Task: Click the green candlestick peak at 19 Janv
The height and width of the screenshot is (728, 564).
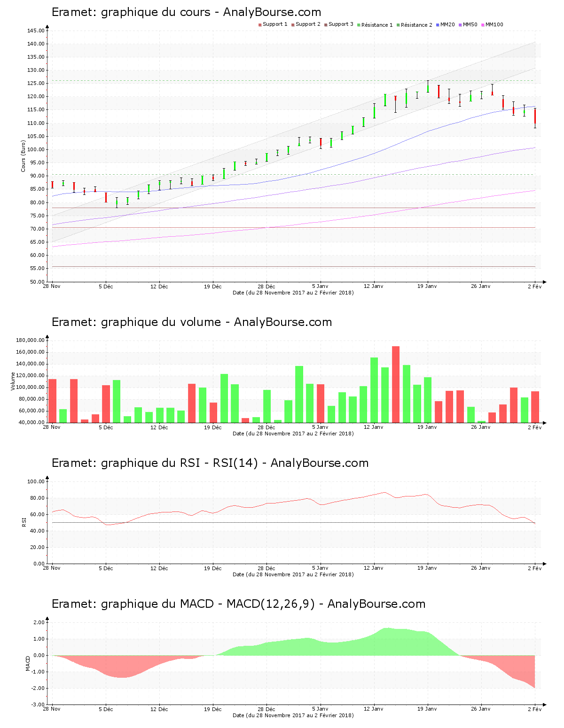Action: 428,86
